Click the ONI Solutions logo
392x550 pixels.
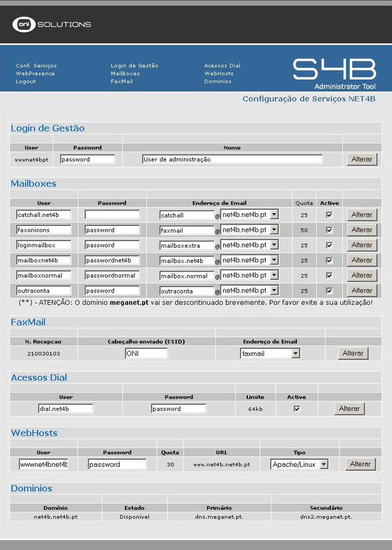point(52,24)
